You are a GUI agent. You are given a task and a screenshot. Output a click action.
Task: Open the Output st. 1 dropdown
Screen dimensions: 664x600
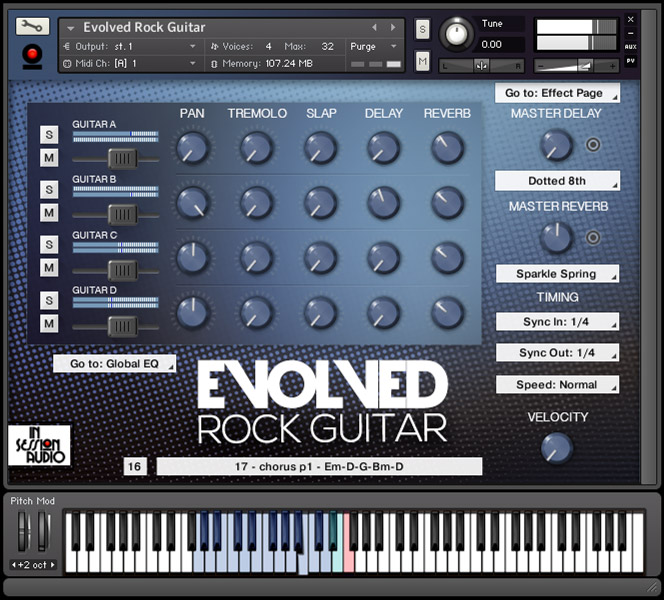(129, 47)
